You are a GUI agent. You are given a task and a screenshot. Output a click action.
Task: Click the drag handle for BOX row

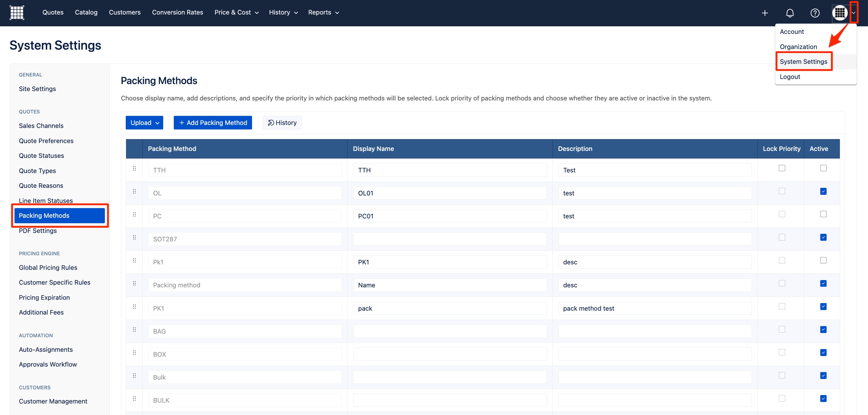click(x=134, y=352)
